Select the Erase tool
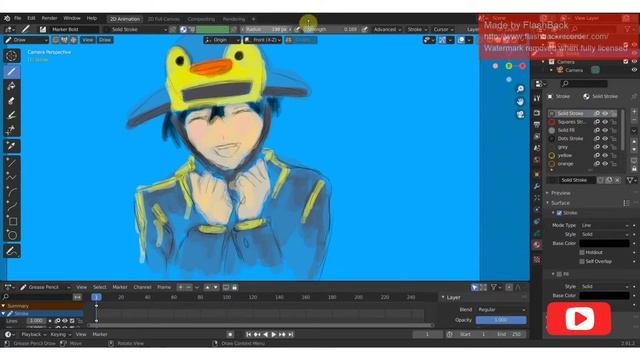This screenshot has width=640, height=360. click(12, 101)
